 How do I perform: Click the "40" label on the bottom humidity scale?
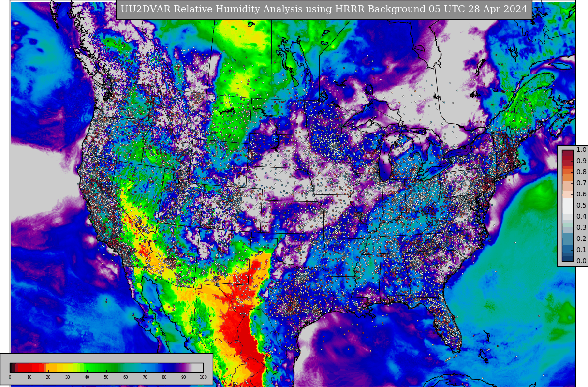click(87, 377)
